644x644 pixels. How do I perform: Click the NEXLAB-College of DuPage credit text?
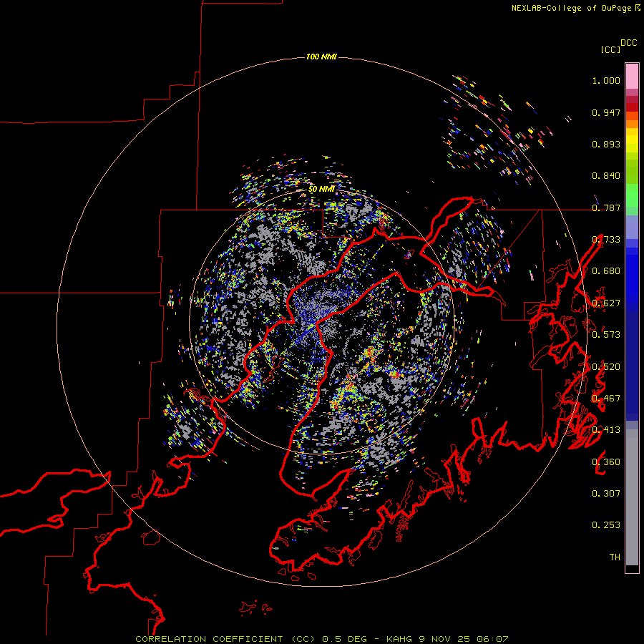pyautogui.click(x=571, y=8)
